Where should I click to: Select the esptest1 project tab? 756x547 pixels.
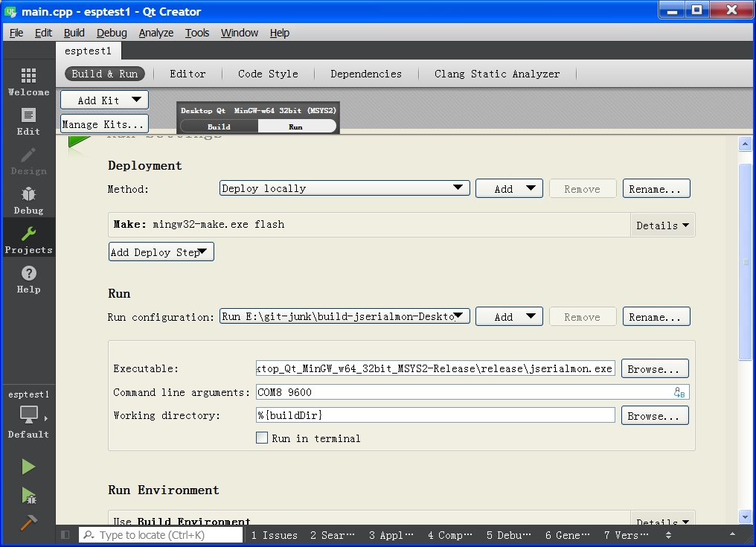pyautogui.click(x=89, y=51)
